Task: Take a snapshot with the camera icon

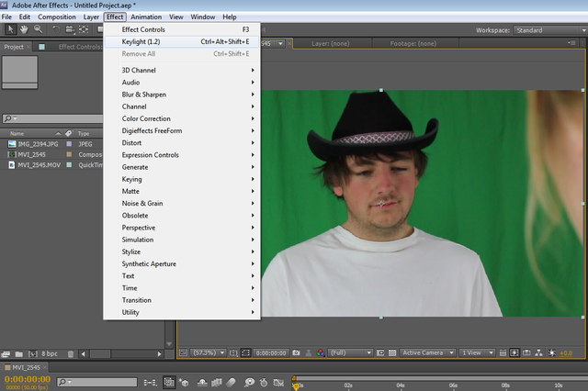Action: (296, 352)
